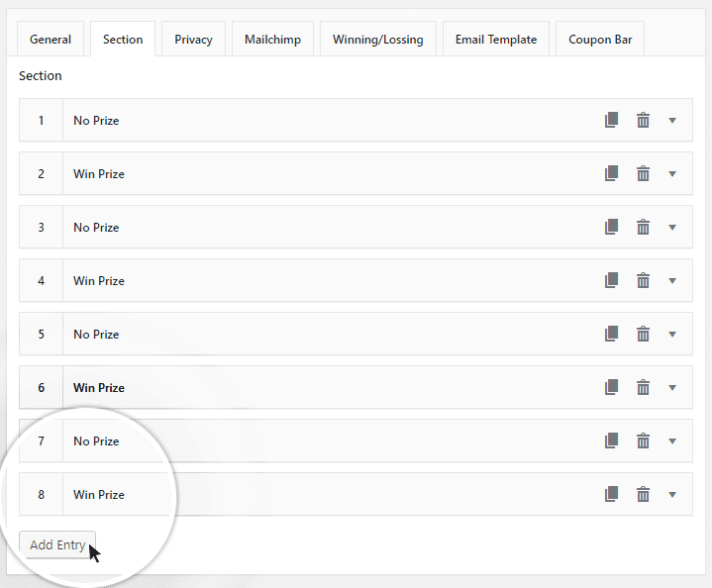Delete section 4 with the trash icon
The height and width of the screenshot is (588, 712).
(x=643, y=280)
